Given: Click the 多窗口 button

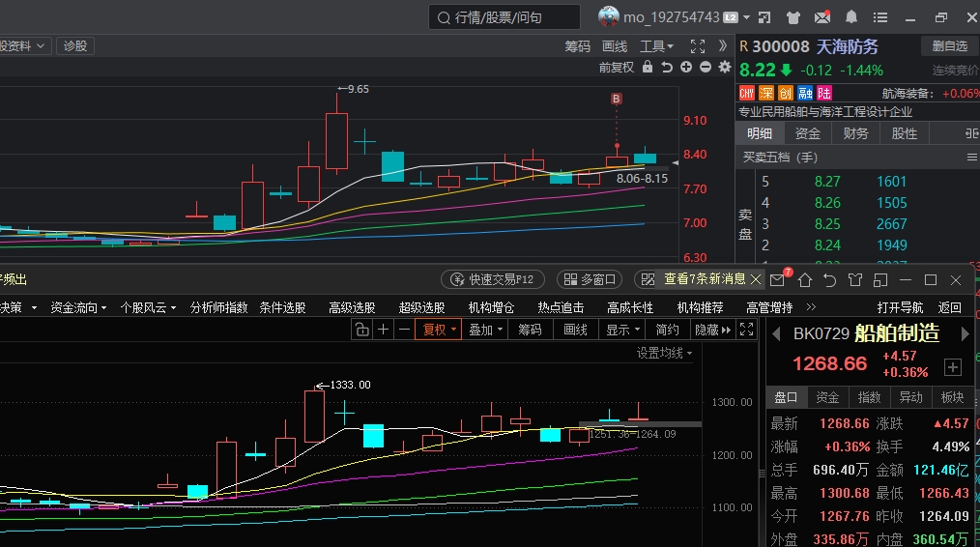Looking at the screenshot, I should [x=590, y=279].
